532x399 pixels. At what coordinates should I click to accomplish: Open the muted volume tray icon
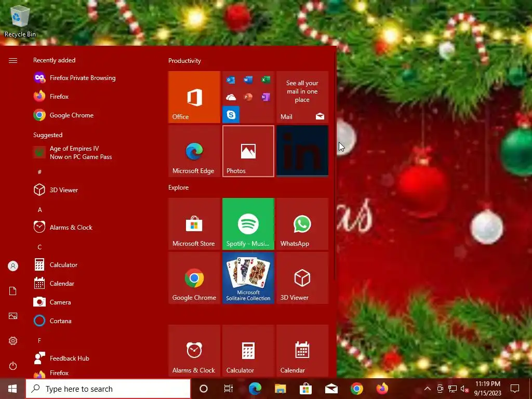click(464, 389)
